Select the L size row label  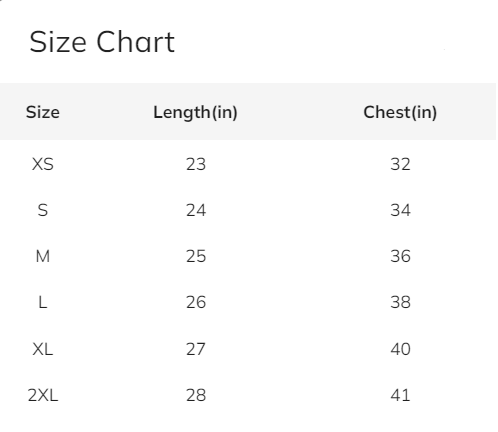pyautogui.click(x=43, y=302)
